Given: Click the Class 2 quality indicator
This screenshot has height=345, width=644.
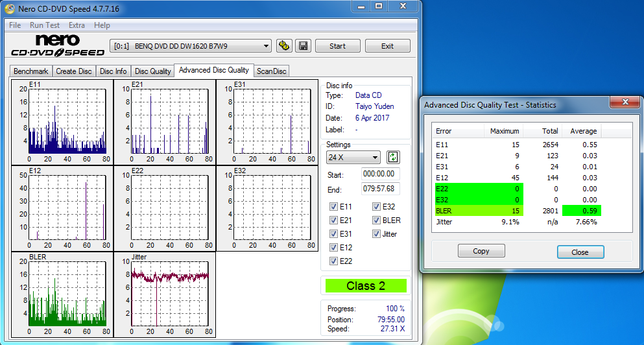Looking at the screenshot, I should 366,286.
